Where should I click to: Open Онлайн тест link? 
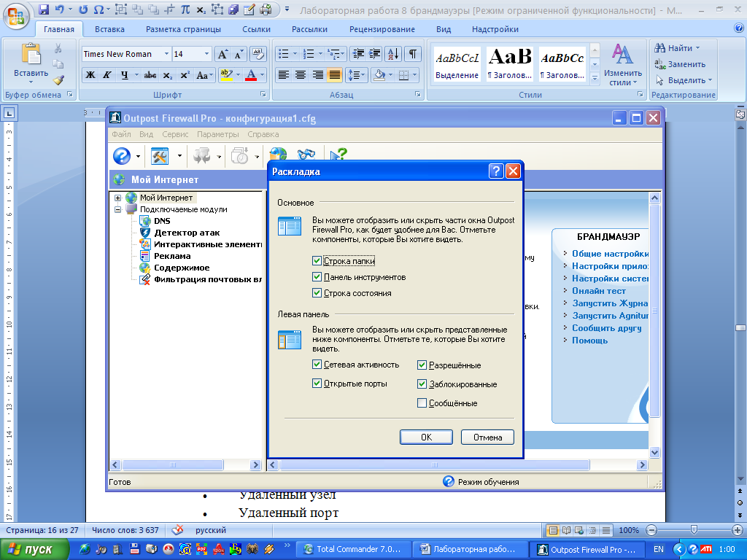coord(599,291)
